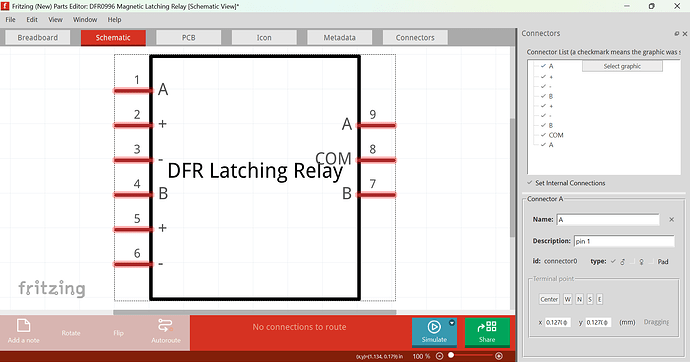
Task: Click the Autoroute icon
Action: pyautogui.click(x=165, y=325)
